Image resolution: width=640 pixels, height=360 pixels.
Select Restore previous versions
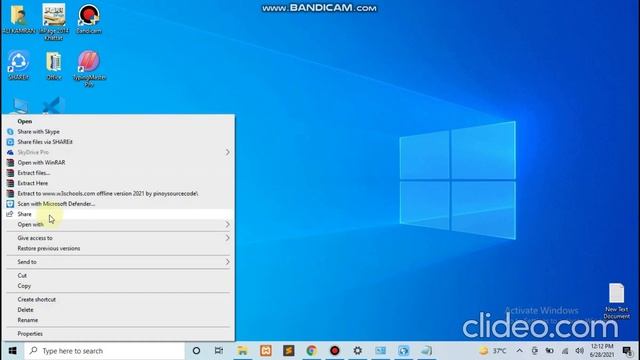point(118,248)
